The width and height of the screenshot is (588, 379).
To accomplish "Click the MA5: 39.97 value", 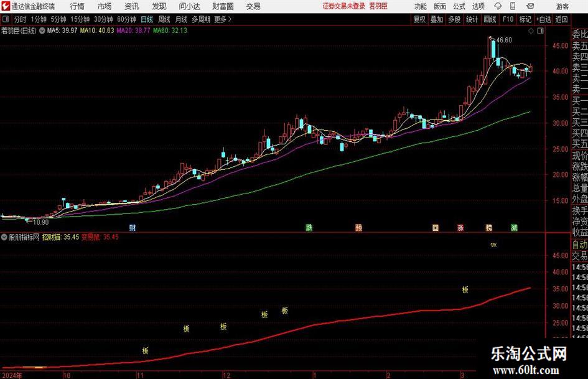I will click(x=62, y=30).
